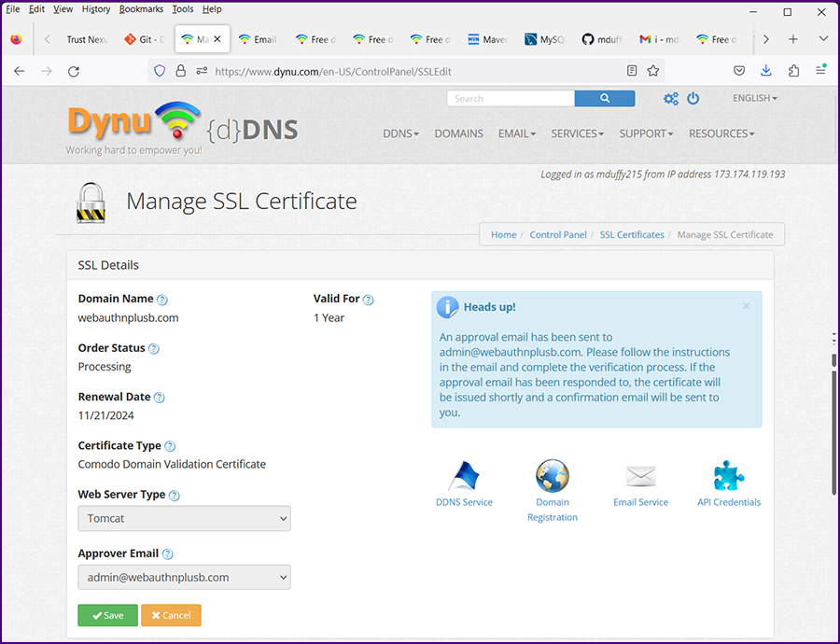
Task: Save the page to Pocket
Action: [x=739, y=71]
